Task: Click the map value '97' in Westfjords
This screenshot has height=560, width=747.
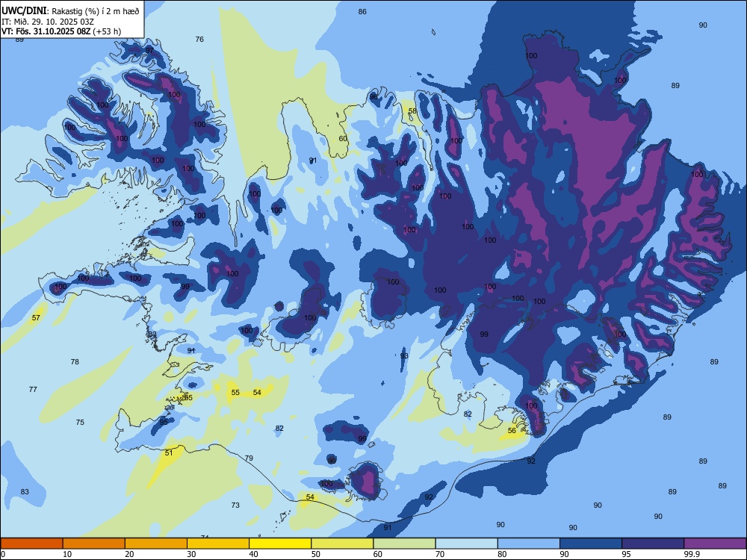Action: [x=149, y=51]
